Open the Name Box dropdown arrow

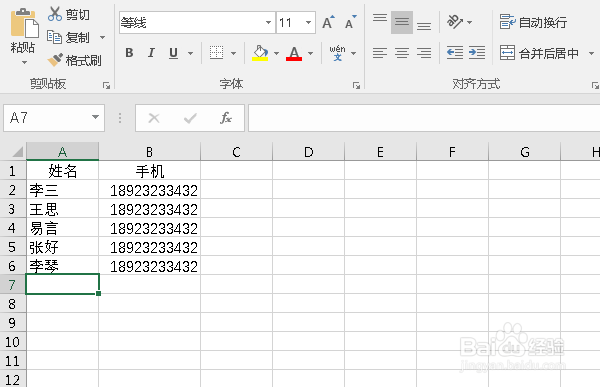95,117
